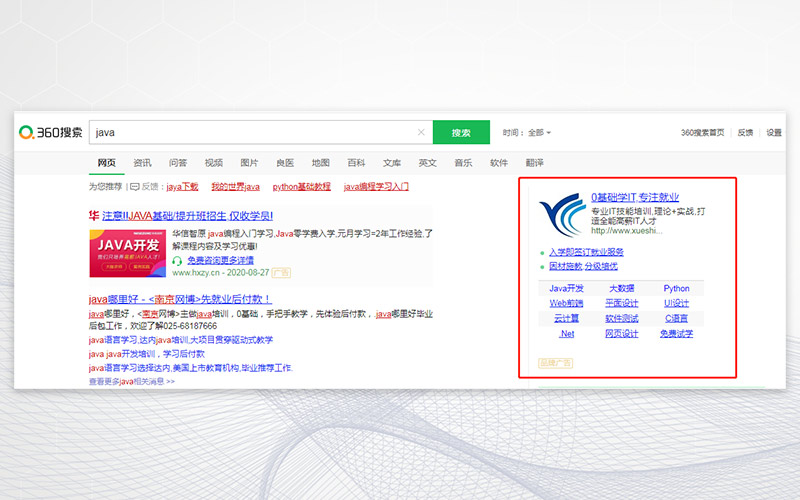
Task: Open the 翻译 tab
Action: click(535, 163)
